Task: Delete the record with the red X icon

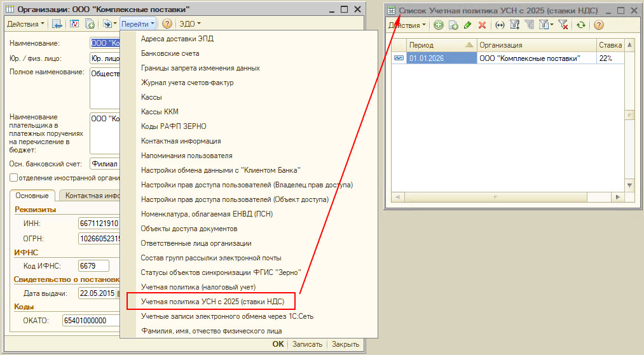Action: [x=482, y=25]
